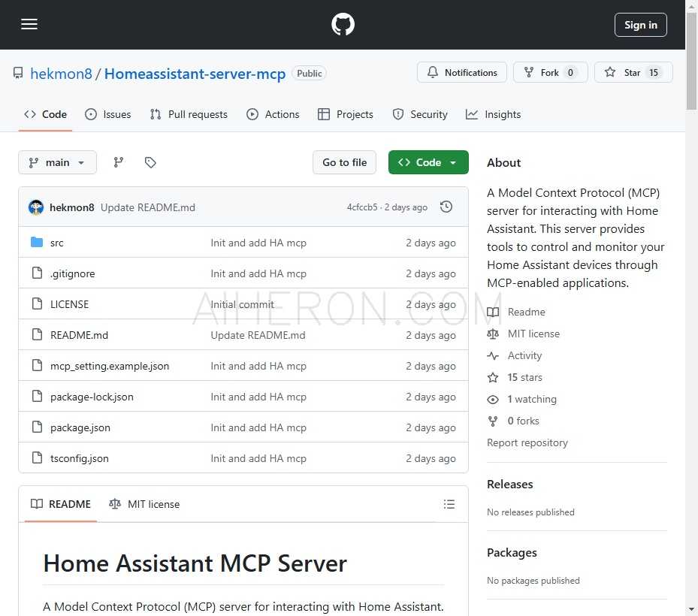The image size is (698, 616).
Task: Open the README outline list icon
Action: coord(449,503)
